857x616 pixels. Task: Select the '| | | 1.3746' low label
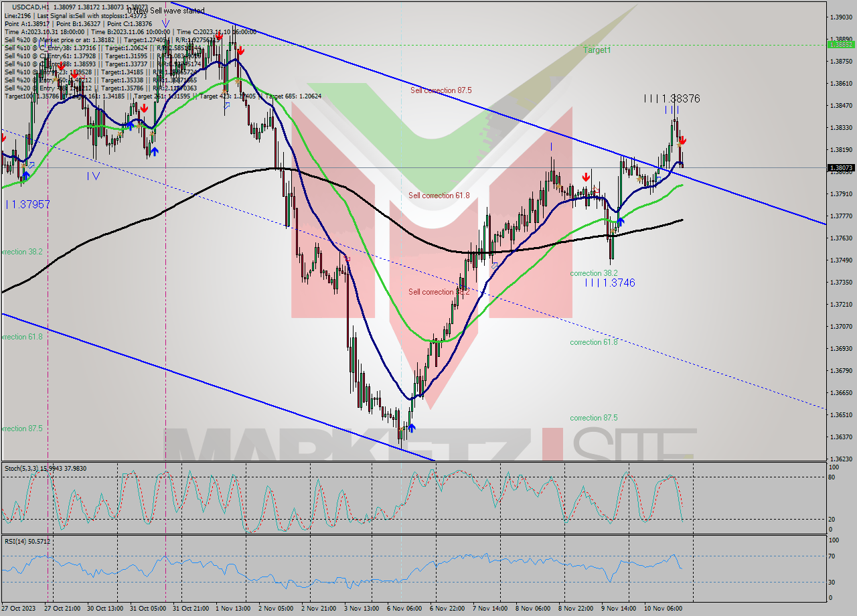pos(609,283)
